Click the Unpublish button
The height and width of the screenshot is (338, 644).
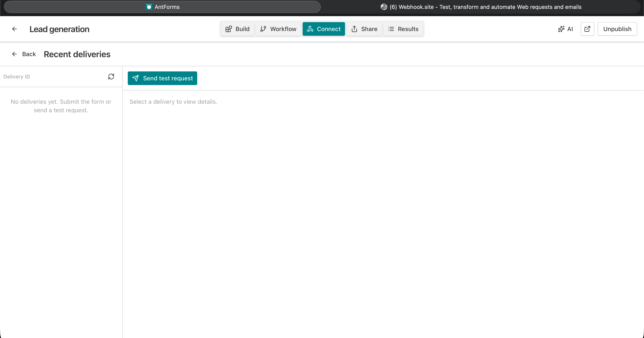click(617, 29)
